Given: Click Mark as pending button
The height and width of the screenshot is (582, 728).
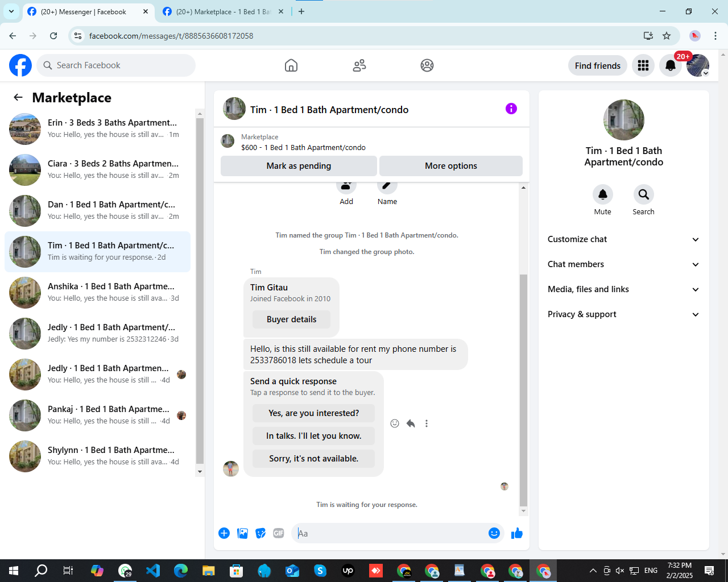Looking at the screenshot, I should (x=299, y=166).
